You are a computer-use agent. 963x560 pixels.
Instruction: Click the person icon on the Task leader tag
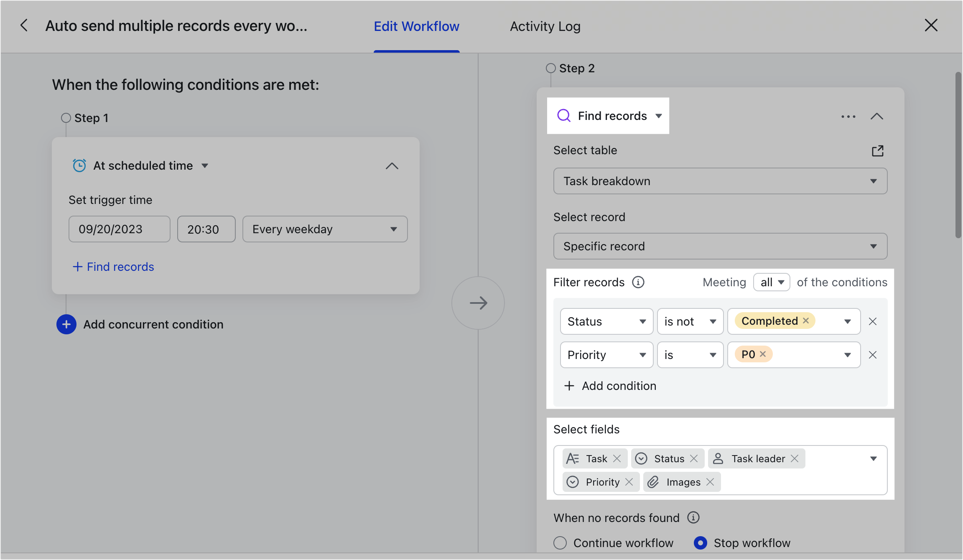(718, 458)
